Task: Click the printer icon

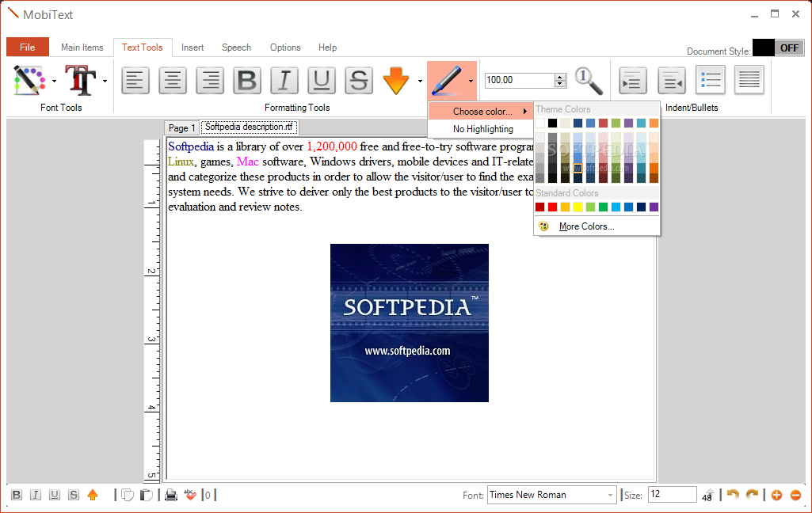Action: 171,495
